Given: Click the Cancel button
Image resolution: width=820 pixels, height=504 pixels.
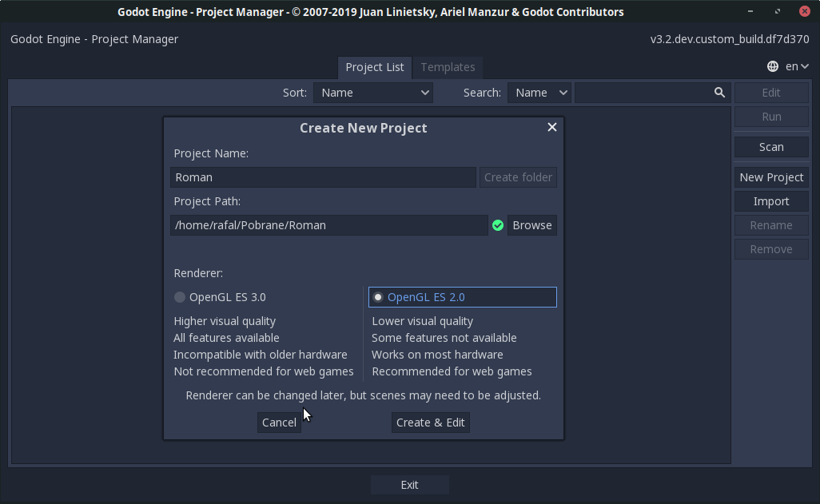Looking at the screenshot, I should point(279,423).
